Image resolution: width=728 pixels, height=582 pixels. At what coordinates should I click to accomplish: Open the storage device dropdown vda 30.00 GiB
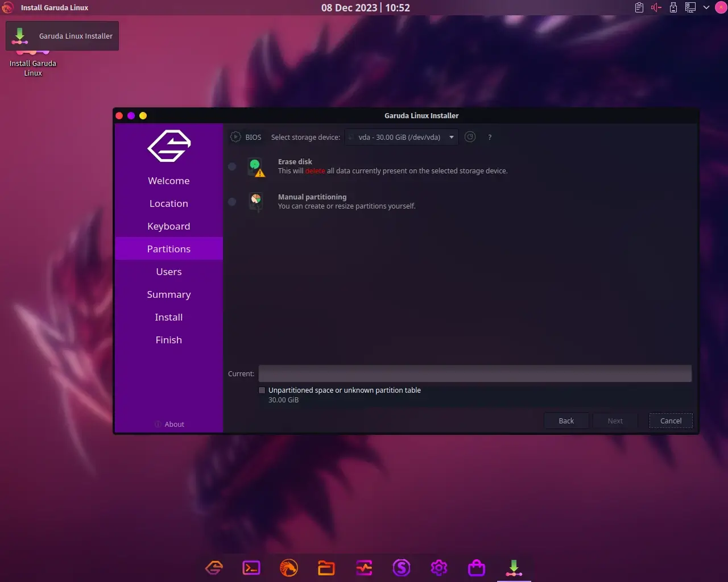(x=402, y=137)
